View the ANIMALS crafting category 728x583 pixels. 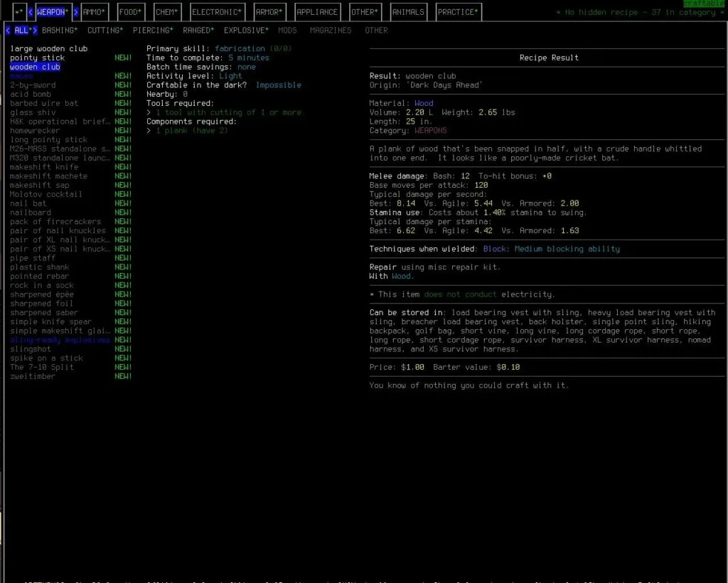(409, 11)
